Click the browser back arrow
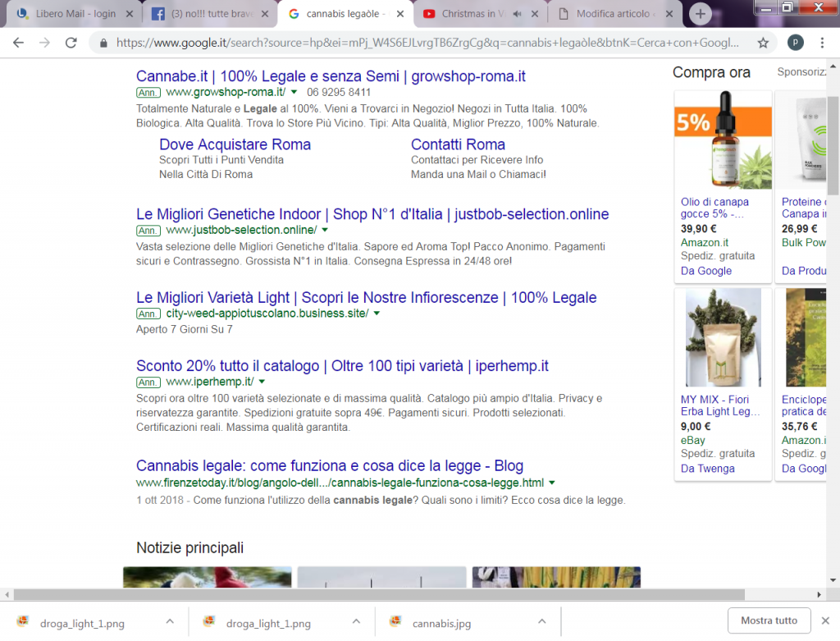The image size is (840, 641). [18, 43]
